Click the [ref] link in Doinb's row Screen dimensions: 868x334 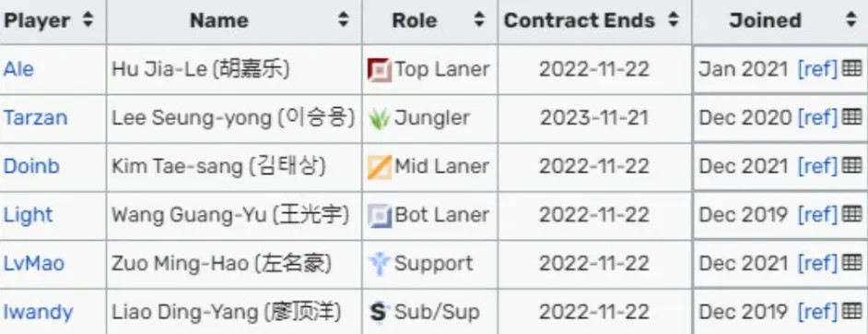tap(817, 166)
